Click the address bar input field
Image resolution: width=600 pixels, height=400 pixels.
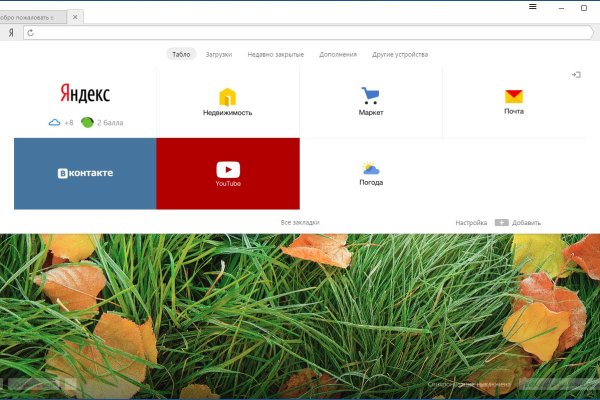[300, 33]
